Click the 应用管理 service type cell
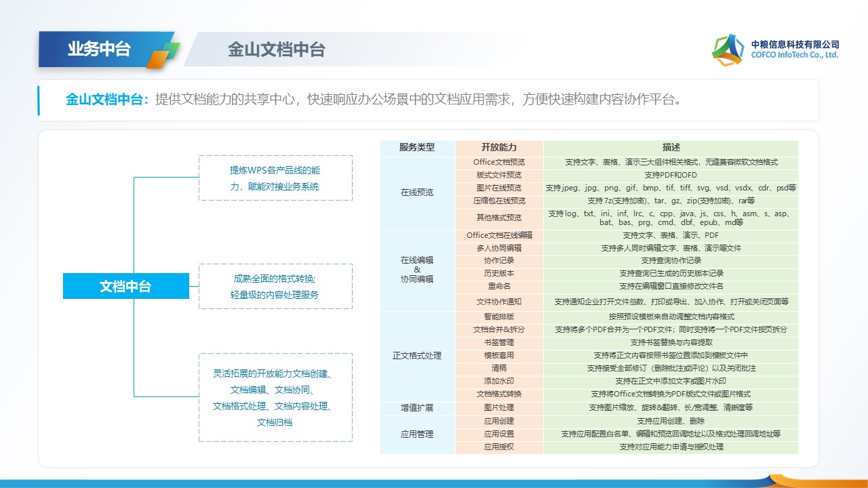The height and width of the screenshot is (488, 868). tap(417, 434)
